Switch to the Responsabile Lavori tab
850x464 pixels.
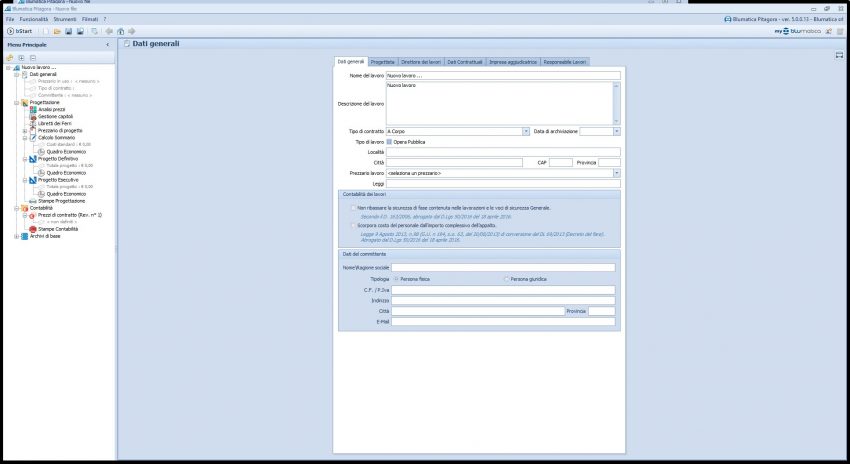pos(565,62)
